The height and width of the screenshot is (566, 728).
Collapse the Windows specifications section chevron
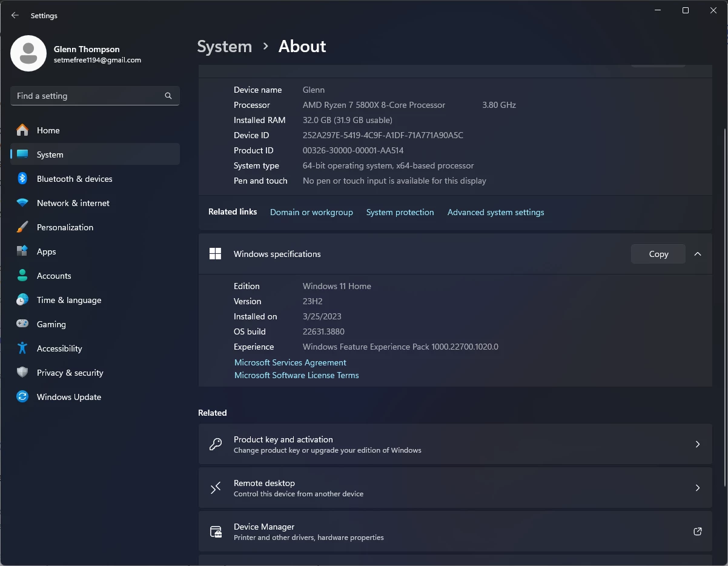click(x=698, y=254)
